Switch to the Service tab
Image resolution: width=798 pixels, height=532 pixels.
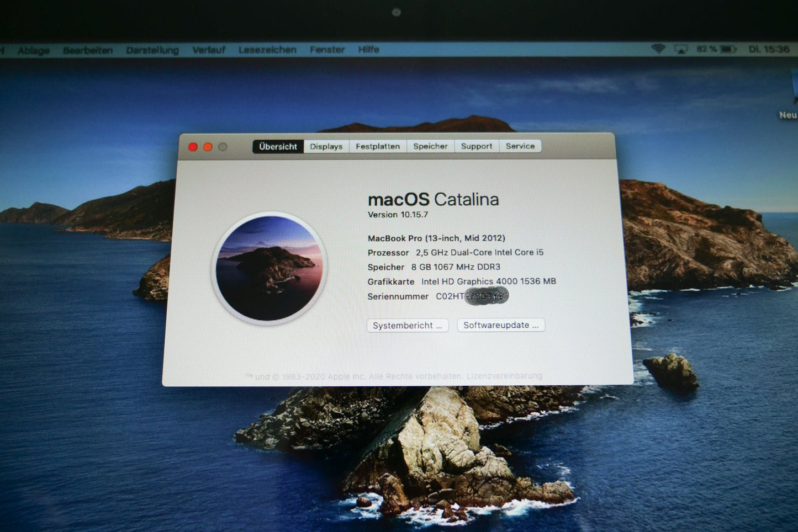click(520, 146)
